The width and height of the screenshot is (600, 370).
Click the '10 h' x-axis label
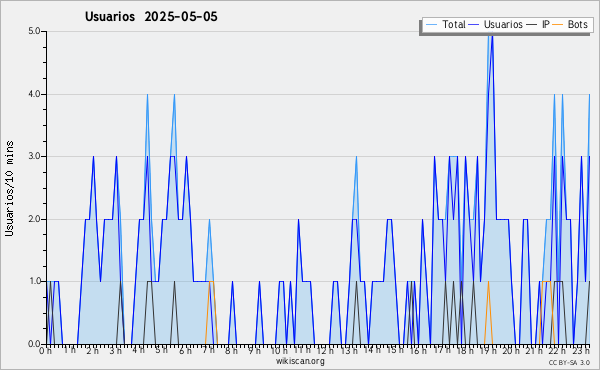[279, 351]
